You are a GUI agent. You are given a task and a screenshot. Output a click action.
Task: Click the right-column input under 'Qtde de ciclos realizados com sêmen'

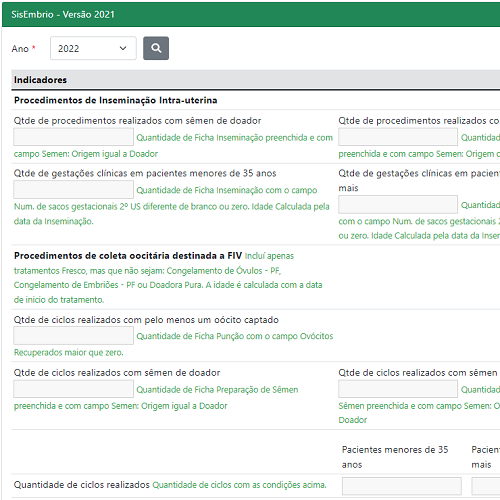tap(398, 389)
